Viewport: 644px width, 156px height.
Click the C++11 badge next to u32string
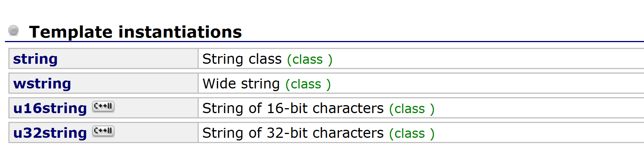103,131
